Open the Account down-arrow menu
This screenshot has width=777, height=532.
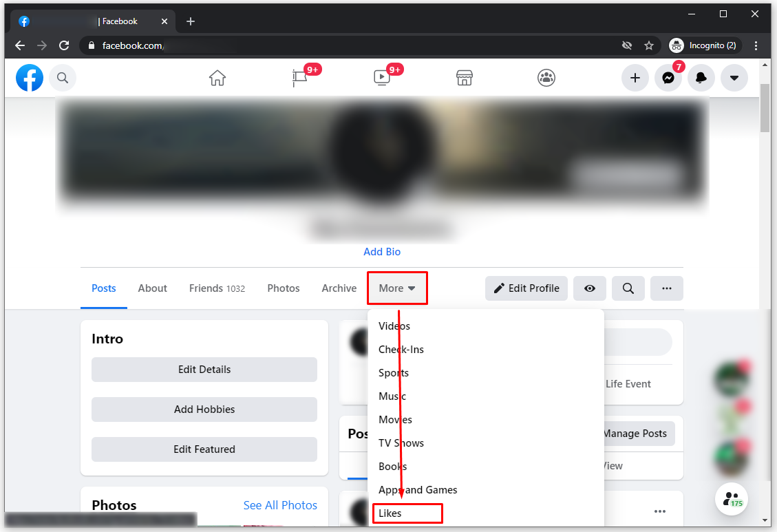click(x=734, y=78)
